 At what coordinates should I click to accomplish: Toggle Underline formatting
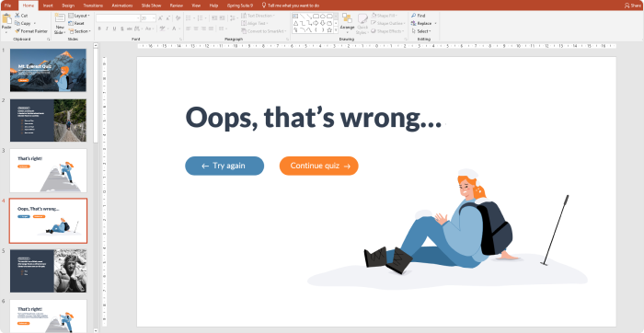[x=115, y=29]
